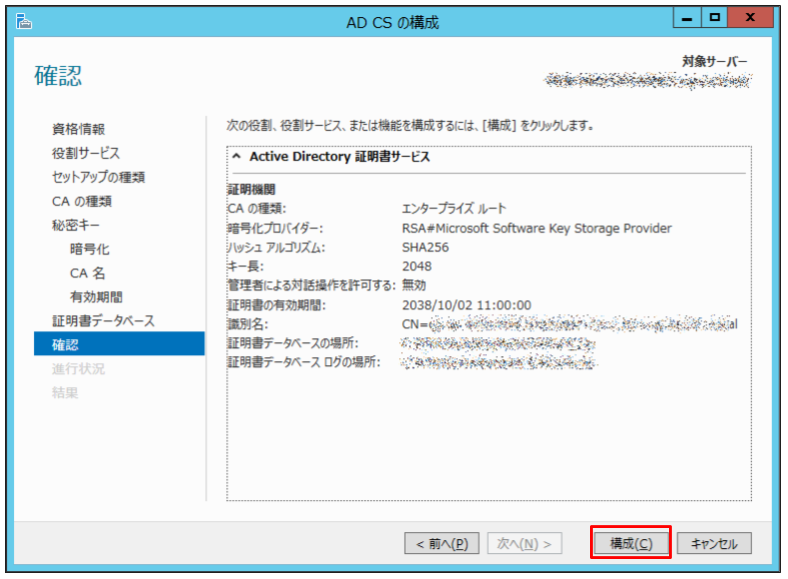The height and width of the screenshot is (579, 788).
Task: Click the key length value 2048
Action: coord(417,266)
